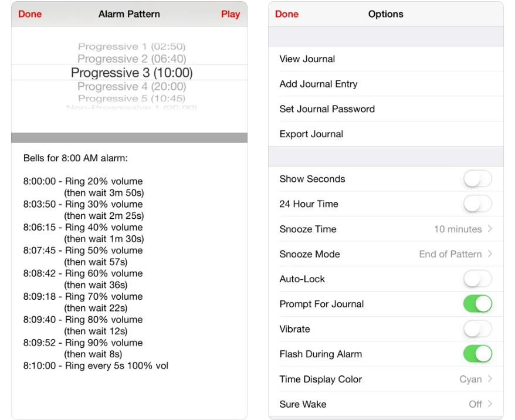
Task: Choose Progressive 4 (20:00) pattern
Action: pos(131,87)
